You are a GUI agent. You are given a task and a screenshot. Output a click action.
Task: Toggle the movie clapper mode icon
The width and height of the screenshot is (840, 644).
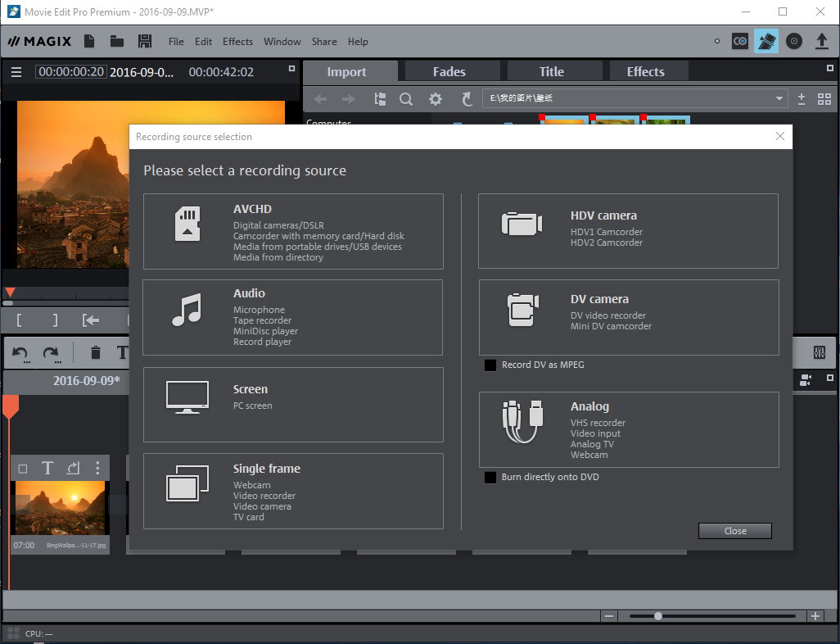click(766, 41)
